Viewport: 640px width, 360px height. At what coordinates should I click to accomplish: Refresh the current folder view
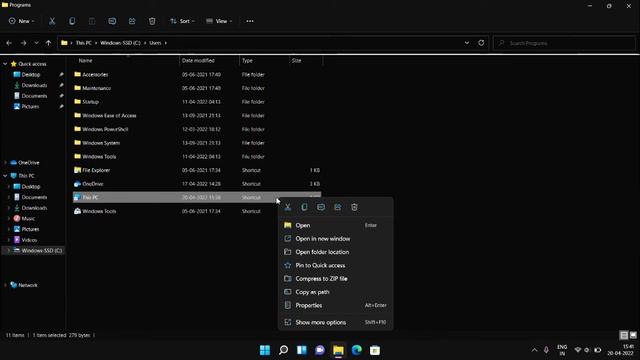coord(481,43)
